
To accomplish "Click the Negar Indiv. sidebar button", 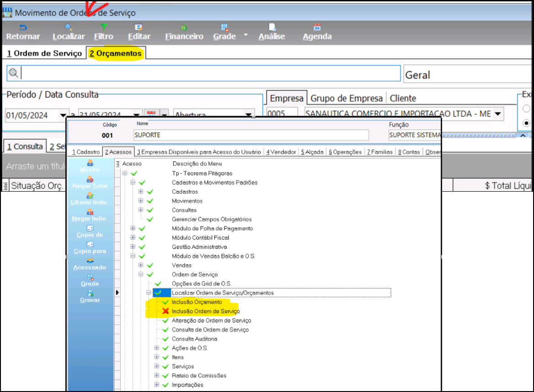I will (x=90, y=215).
